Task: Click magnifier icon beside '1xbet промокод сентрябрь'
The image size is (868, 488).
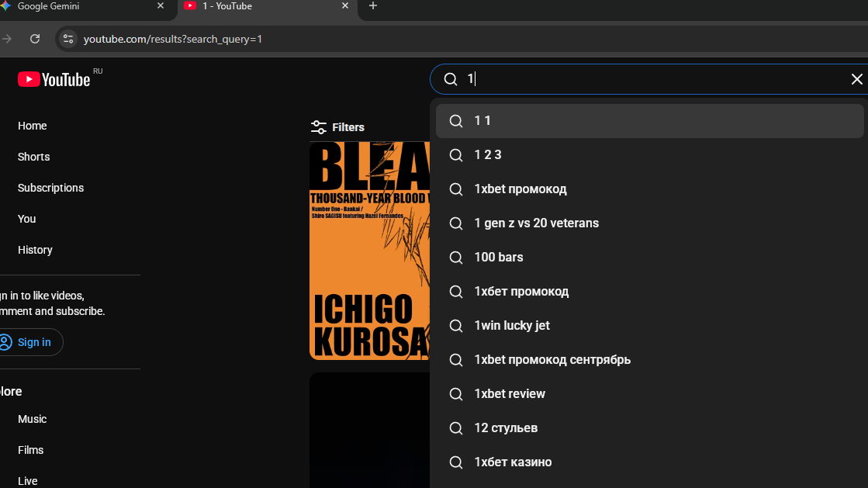Action: point(456,360)
